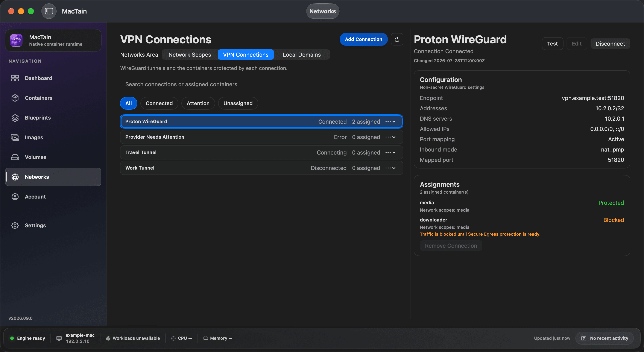Screen dimensions: 644x352
Task: Click the recent activity list icon
Action: (x=583, y=338)
